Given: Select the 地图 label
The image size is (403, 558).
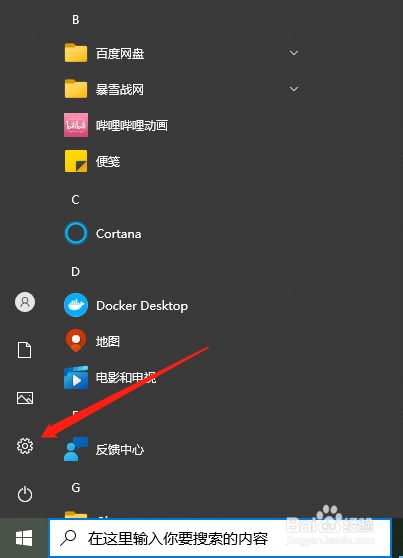Looking at the screenshot, I should pyautogui.click(x=108, y=342).
